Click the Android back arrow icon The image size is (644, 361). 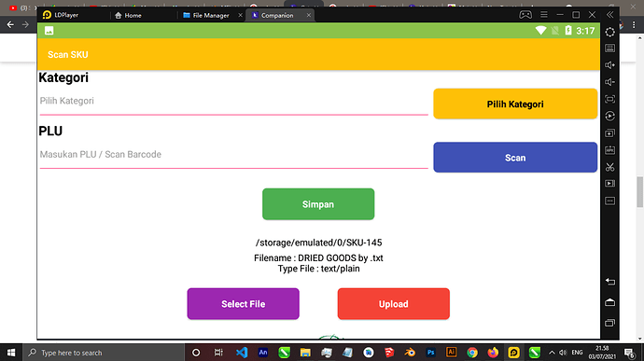coord(609,282)
